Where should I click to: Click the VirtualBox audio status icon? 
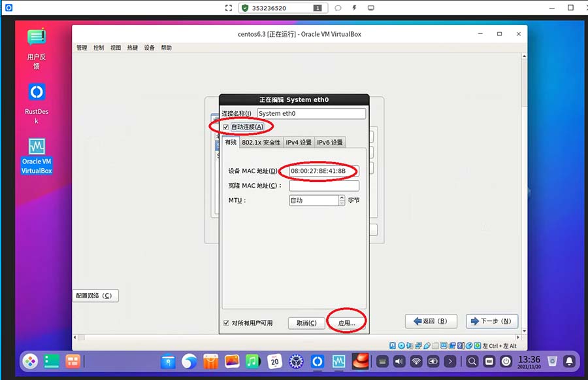pos(410,346)
